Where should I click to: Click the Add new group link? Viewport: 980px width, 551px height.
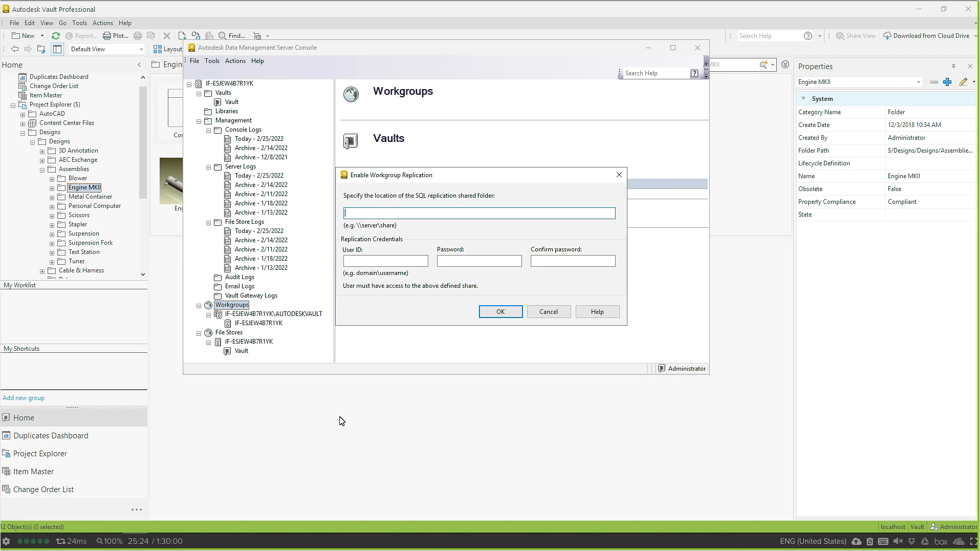[24, 398]
